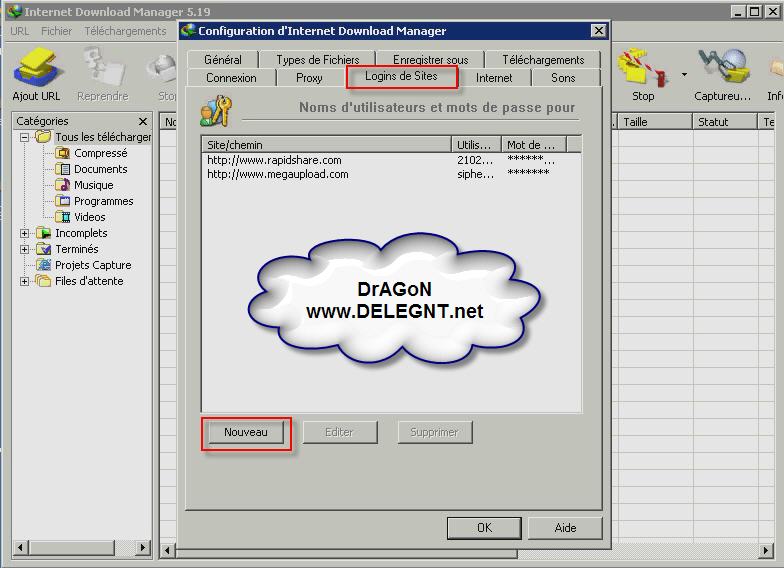This screenshot has height=568, width=784.
Task: Click the Aide button
Action: point(565,528)
